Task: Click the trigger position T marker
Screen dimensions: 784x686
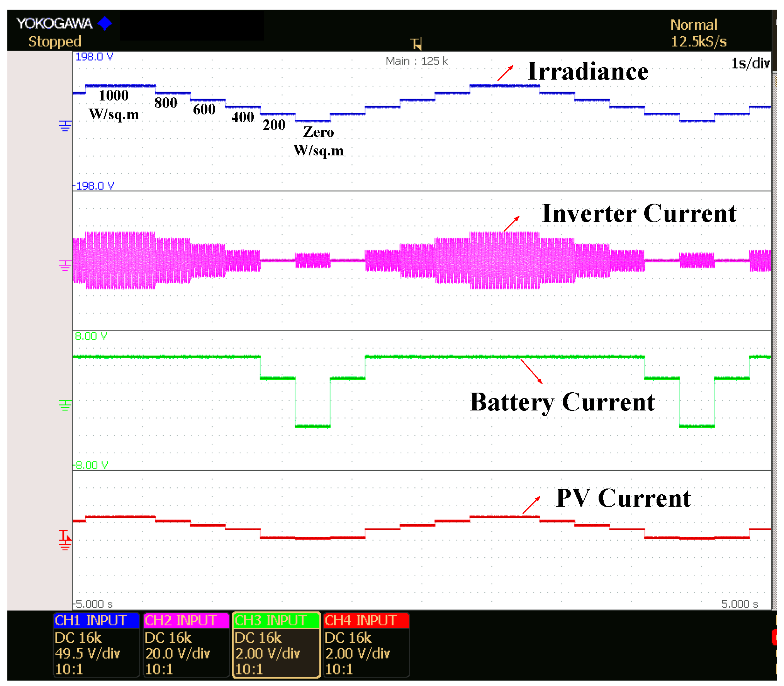Action: tap(416, 44)
